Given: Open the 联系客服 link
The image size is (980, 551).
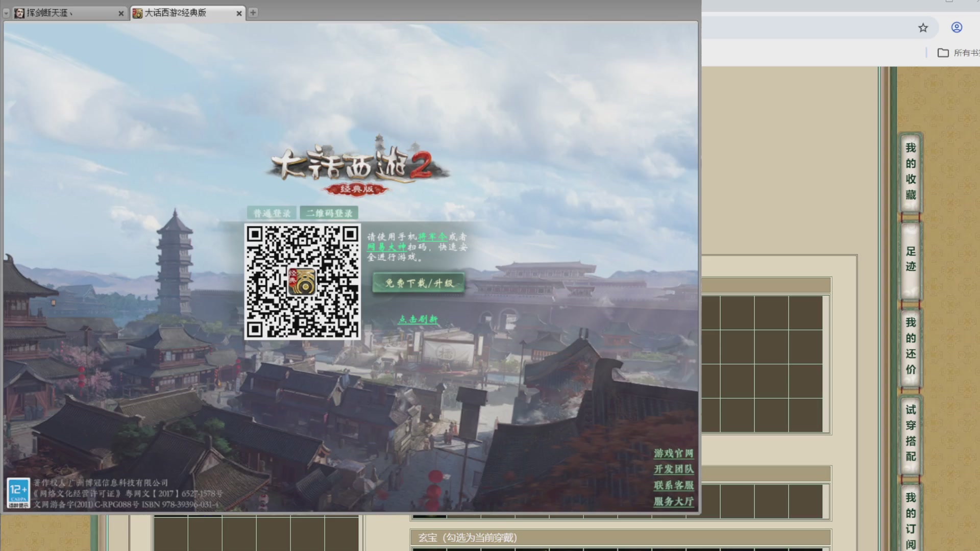Looking at the screenshot, I should coord(673,486).
